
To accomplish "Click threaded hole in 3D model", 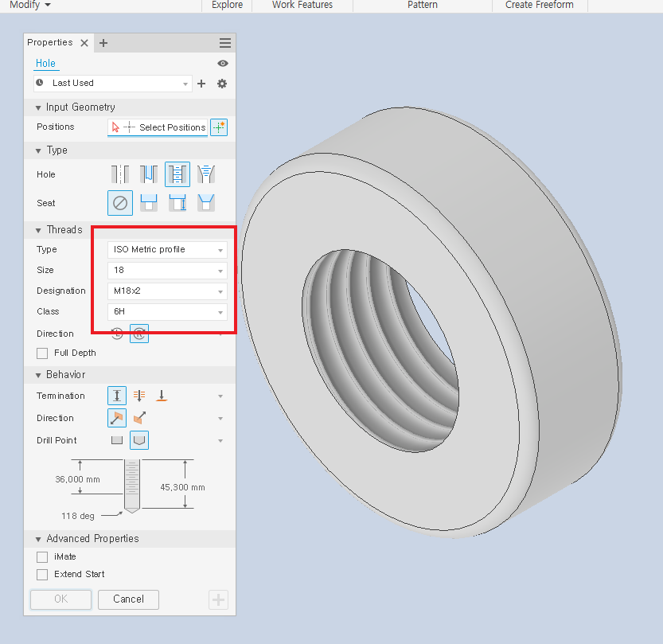I will tap(380, 351).
